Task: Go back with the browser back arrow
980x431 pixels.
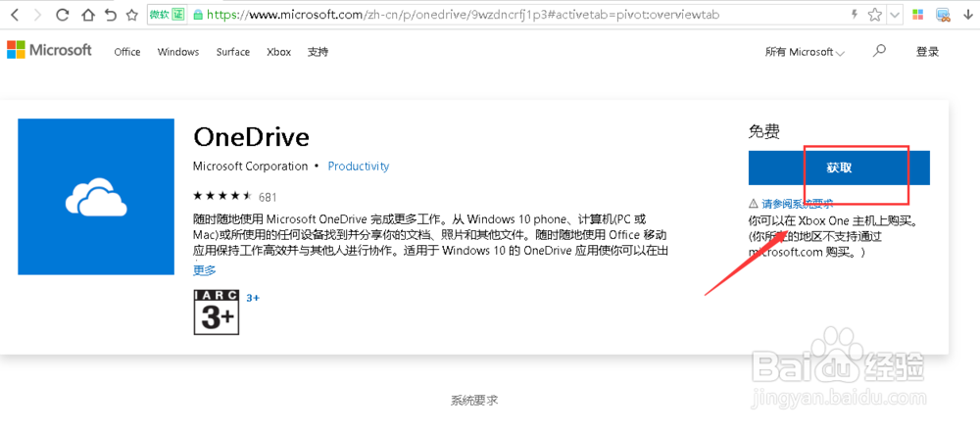Action: [15, 15]
